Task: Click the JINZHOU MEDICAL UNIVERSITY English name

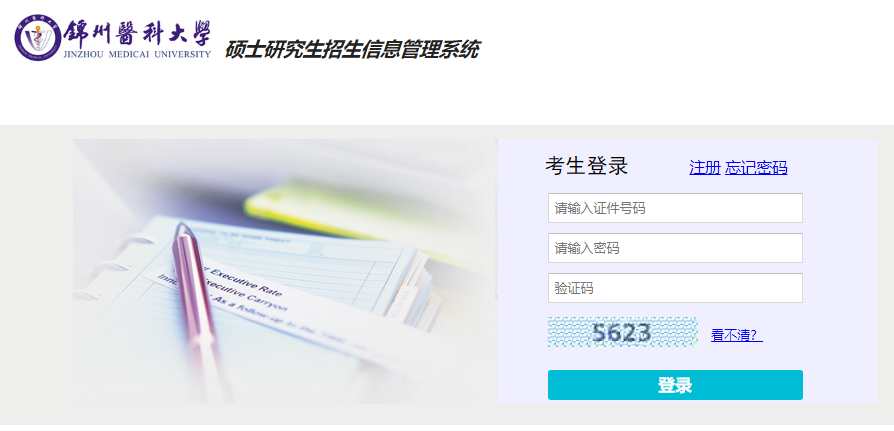Action: click(x=137, y=55)
